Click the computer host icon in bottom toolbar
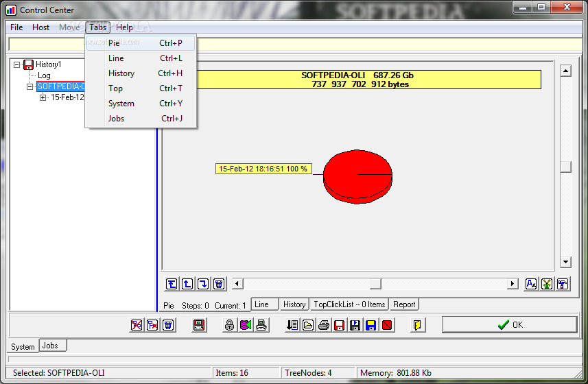 click(x=261, y=325)
